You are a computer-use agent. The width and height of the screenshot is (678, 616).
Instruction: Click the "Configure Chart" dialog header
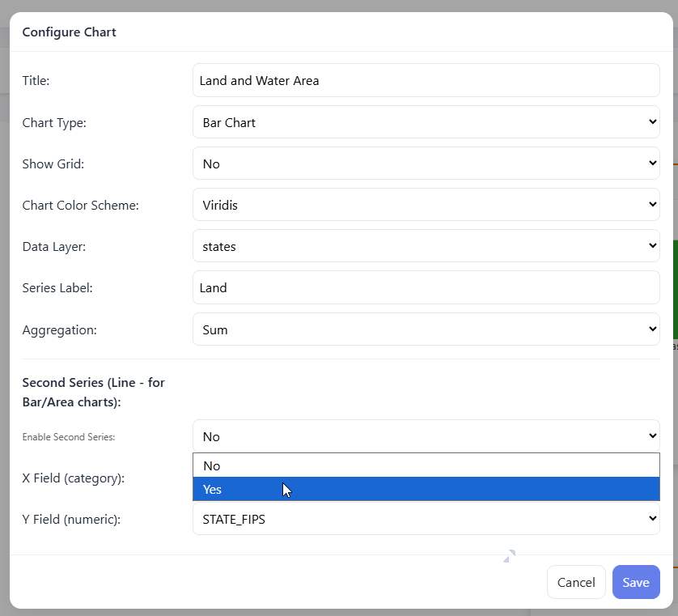70,32
